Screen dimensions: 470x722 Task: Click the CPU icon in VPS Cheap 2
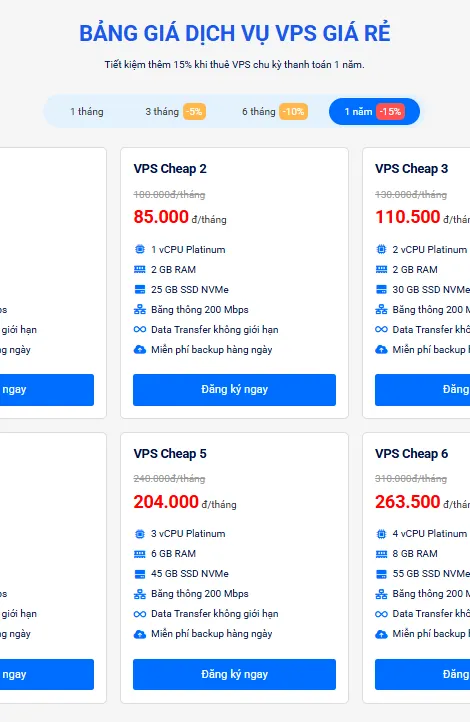139,250
